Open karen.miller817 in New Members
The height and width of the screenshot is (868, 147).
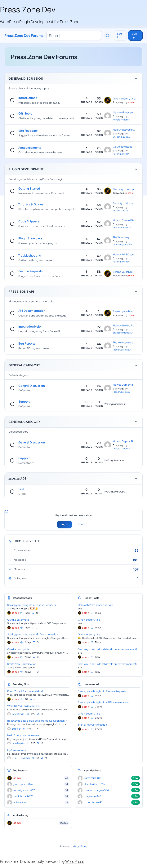coord(93,778)
